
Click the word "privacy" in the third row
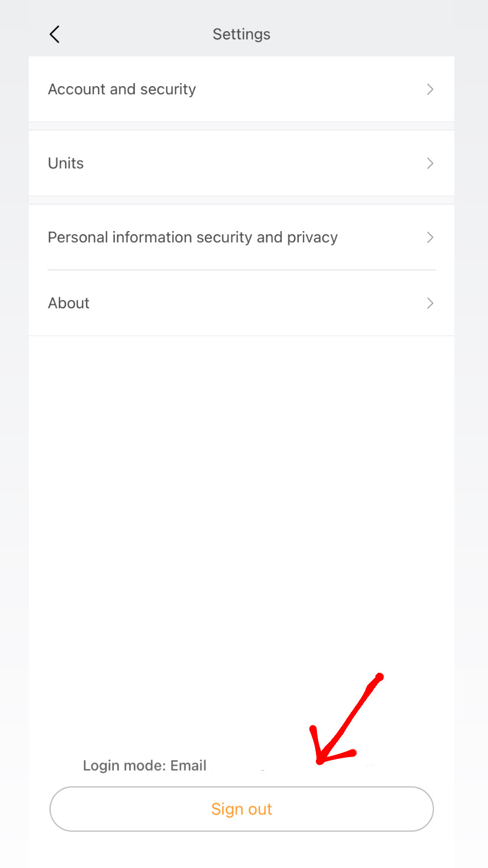(312, 238)
